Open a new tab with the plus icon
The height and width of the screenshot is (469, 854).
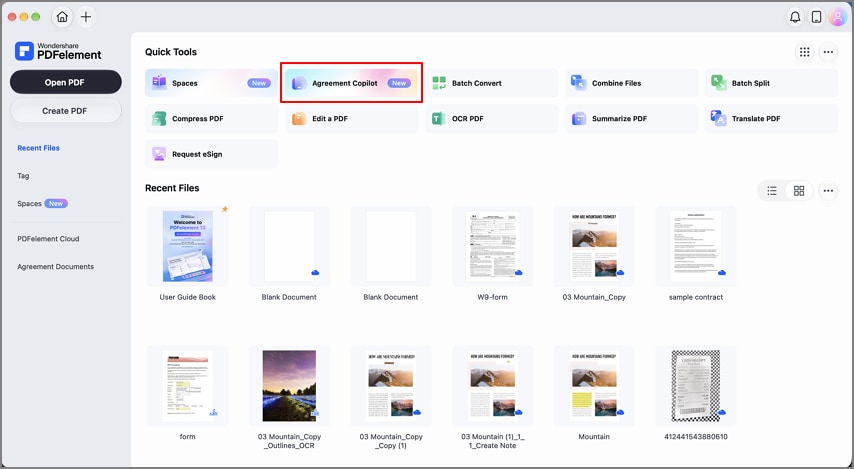click(x=86, y=17)
